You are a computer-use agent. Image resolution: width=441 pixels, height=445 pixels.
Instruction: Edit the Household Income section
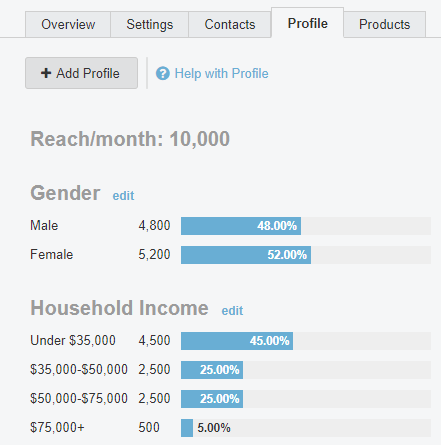pyautogui.click(x=232, y=311)
